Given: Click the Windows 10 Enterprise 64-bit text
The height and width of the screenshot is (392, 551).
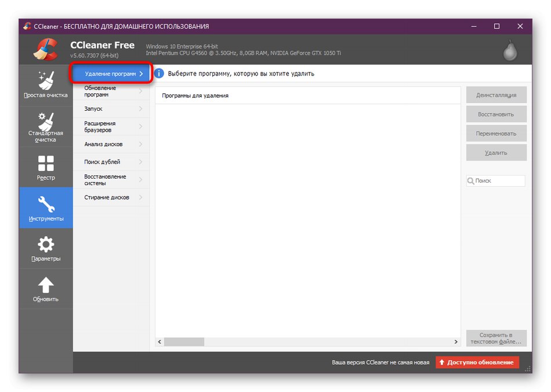Looking at the screenshot, I should 182,46.
